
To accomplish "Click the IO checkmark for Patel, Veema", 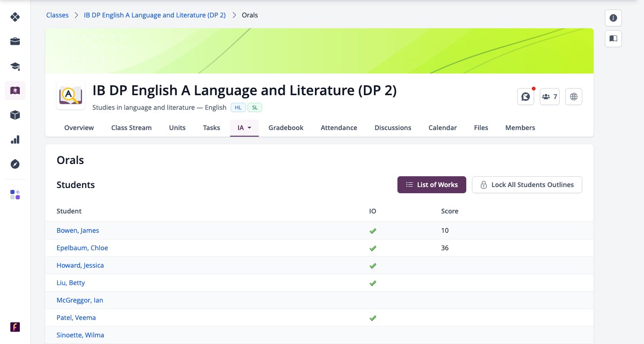I will click(x=372, y=318).
